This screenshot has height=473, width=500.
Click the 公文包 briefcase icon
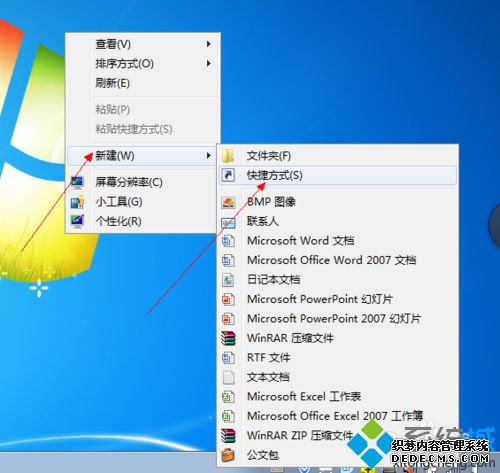coord(228,455)
